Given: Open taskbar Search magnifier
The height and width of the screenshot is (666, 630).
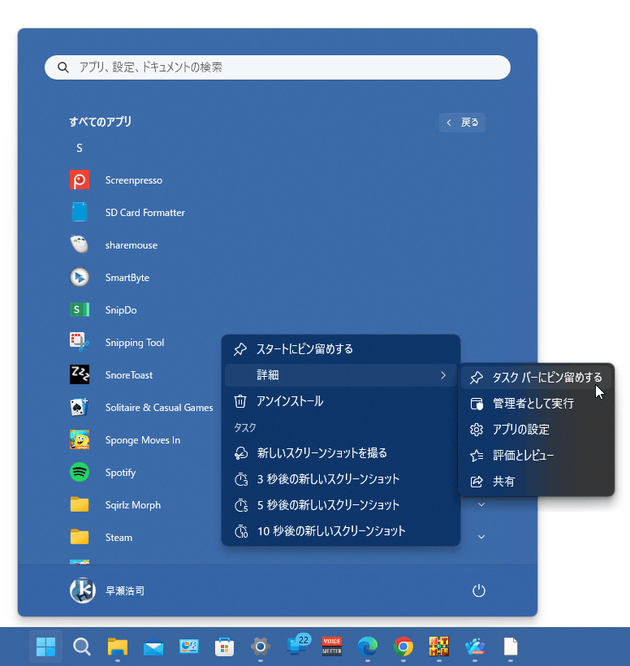Looking at the screenshot, I should (82, 647).
